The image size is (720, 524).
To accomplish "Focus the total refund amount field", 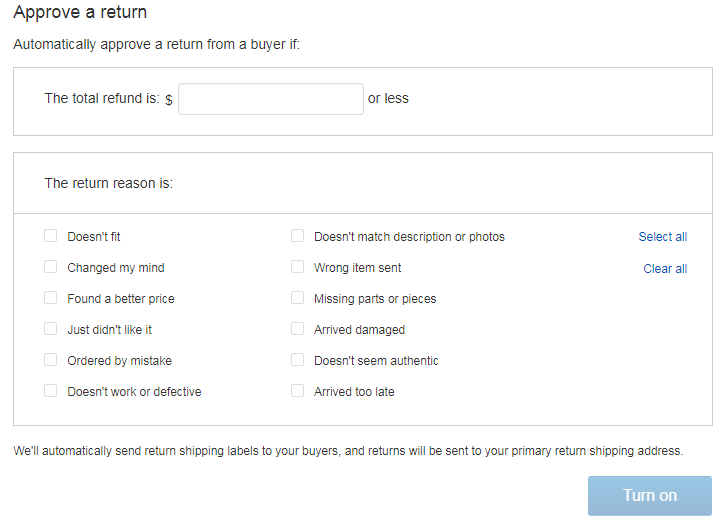I will pyautogui.click(x=270, y=99).
